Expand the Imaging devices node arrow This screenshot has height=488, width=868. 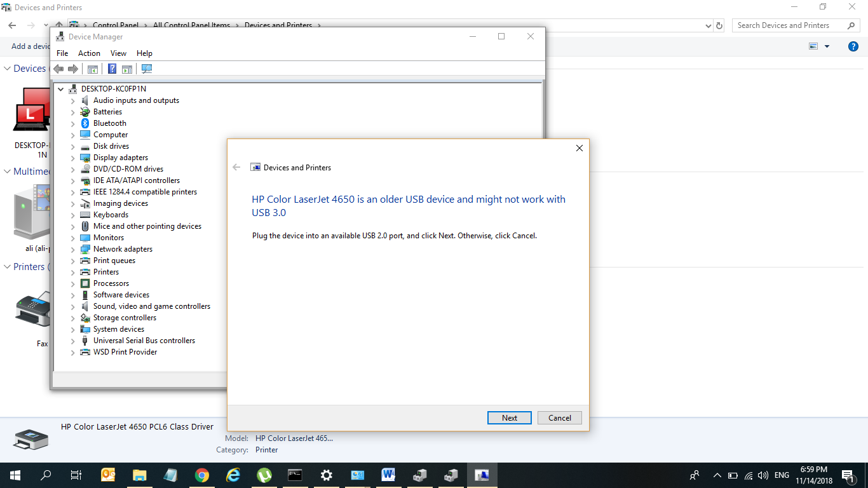point(72,203)
